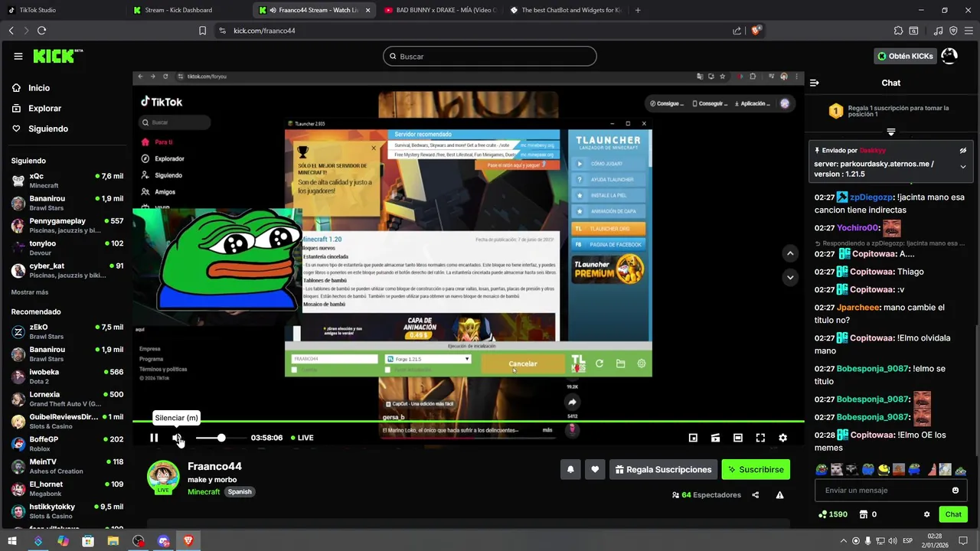
Task: Report the stream with warning icon
Action: 779,495
